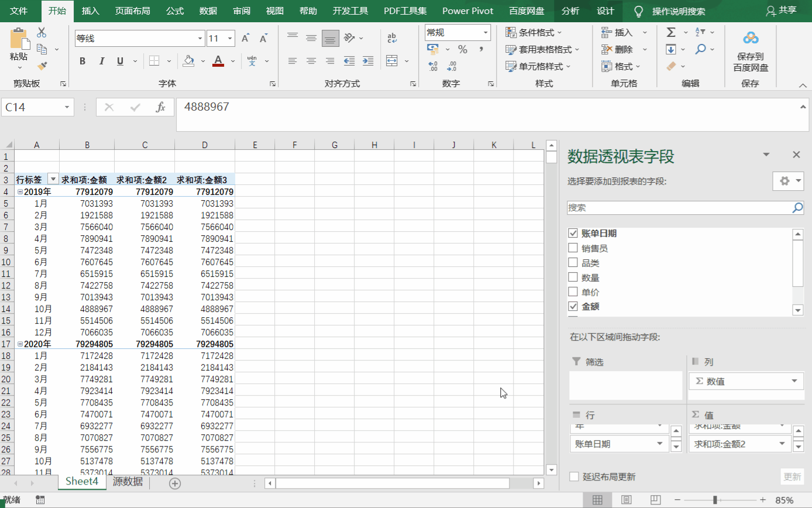This screenshot has width=812, height=508.
Task: Click the Format Painter brush icon
Action: coord(42,66)
